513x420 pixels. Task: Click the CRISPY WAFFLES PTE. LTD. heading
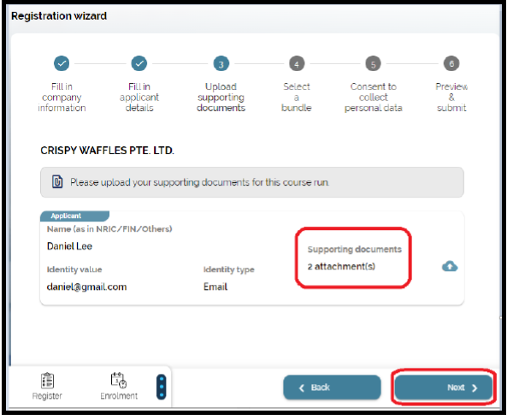point(108,151)
